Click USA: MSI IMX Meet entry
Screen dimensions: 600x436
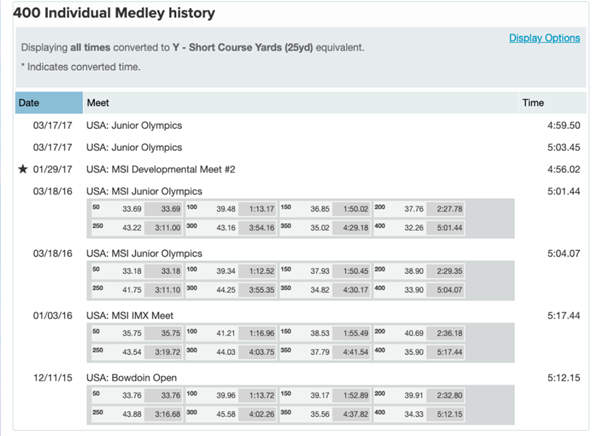click(x=130, y=315)
